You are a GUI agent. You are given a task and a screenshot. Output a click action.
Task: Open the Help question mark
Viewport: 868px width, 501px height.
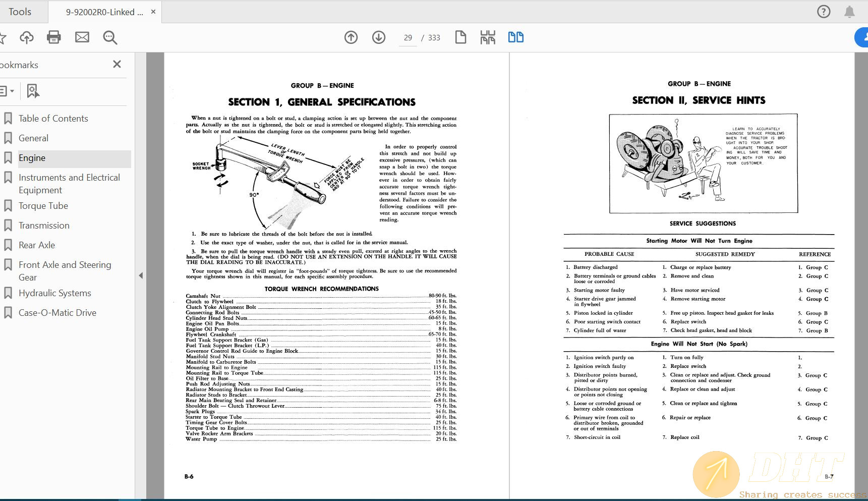tap(824, 11)
